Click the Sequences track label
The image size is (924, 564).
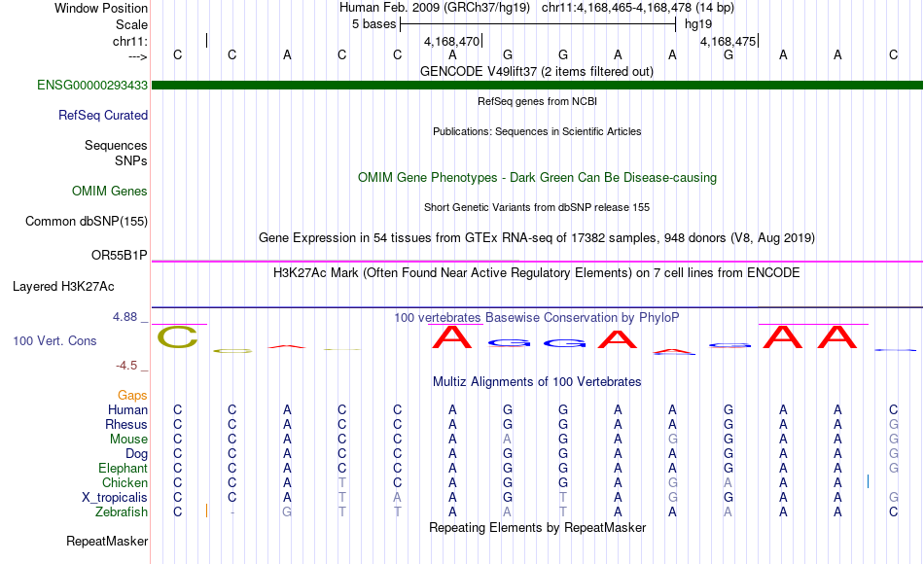[116, 145]
